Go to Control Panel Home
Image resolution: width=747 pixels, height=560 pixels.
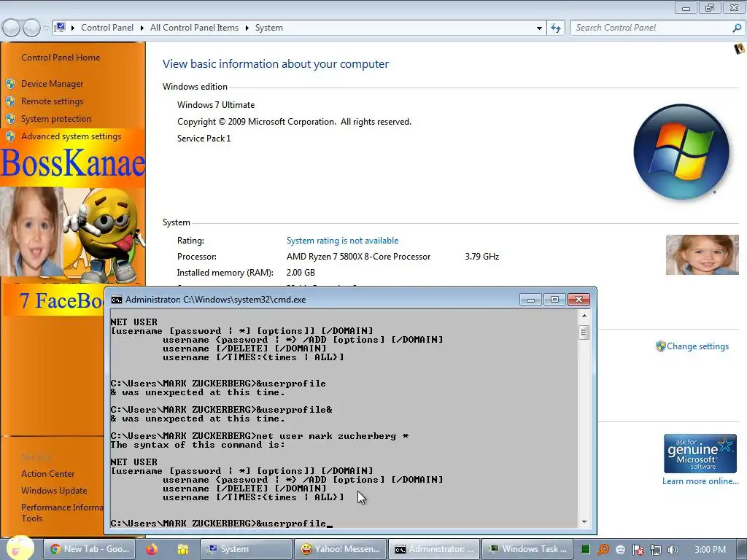[x=61, y=58]
